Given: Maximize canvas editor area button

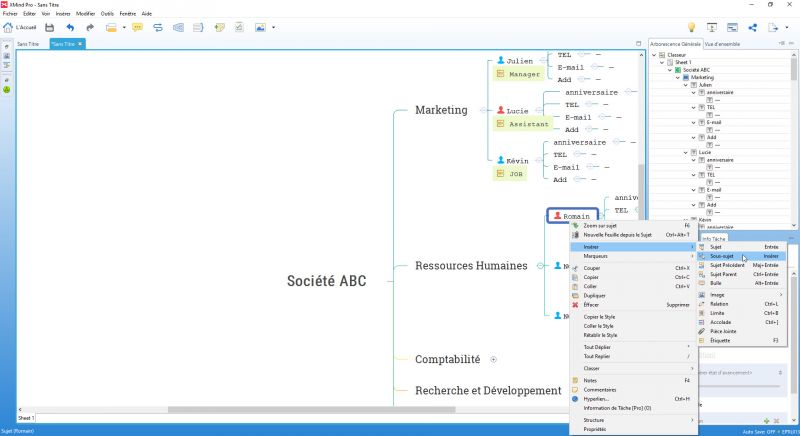Looking at the screenshot, I should click(638, 44).
